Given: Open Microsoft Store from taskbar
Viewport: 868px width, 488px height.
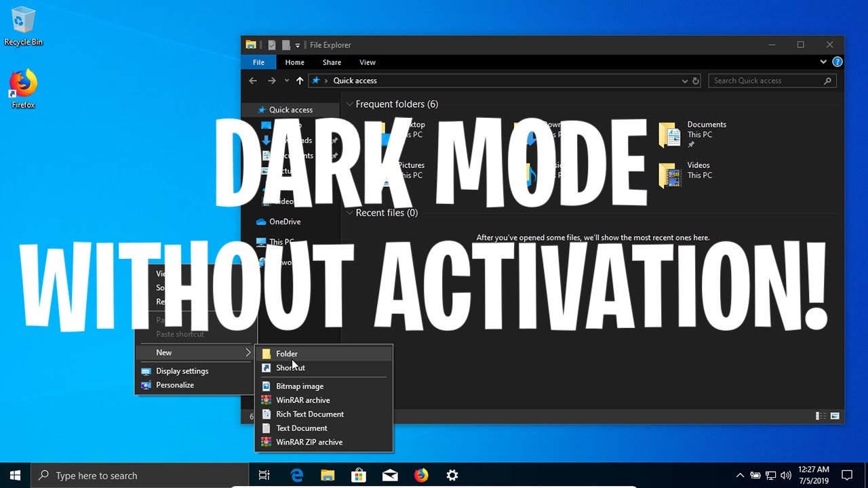Looking at the screenshot, I should point(359,475).
